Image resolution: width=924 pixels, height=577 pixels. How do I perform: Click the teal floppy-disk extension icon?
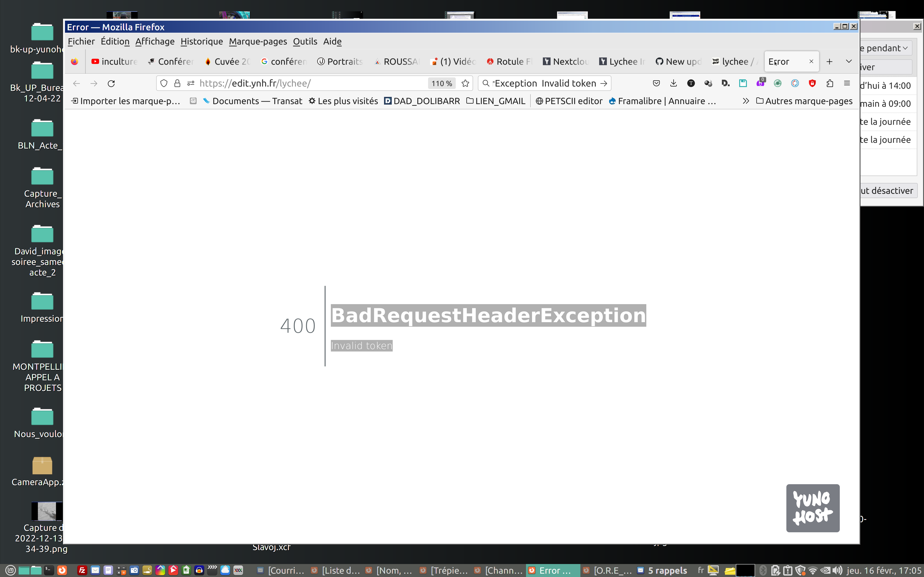coord(743,83)
